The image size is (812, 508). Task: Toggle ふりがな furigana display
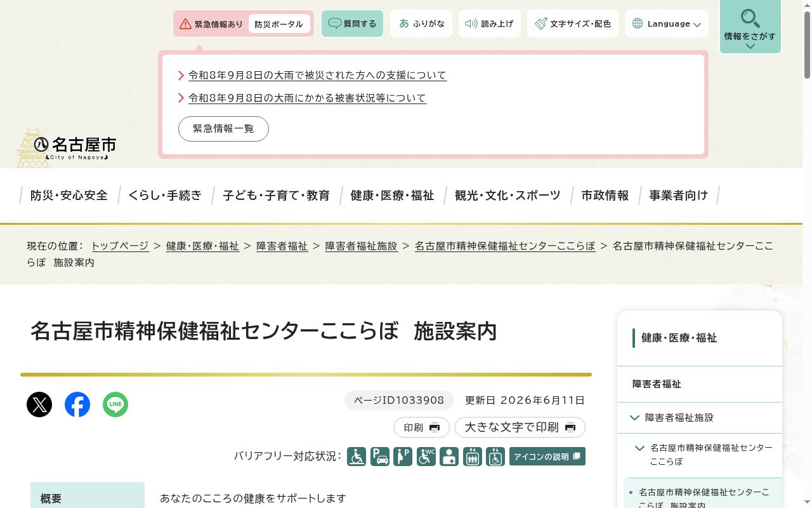click(421, 23)
